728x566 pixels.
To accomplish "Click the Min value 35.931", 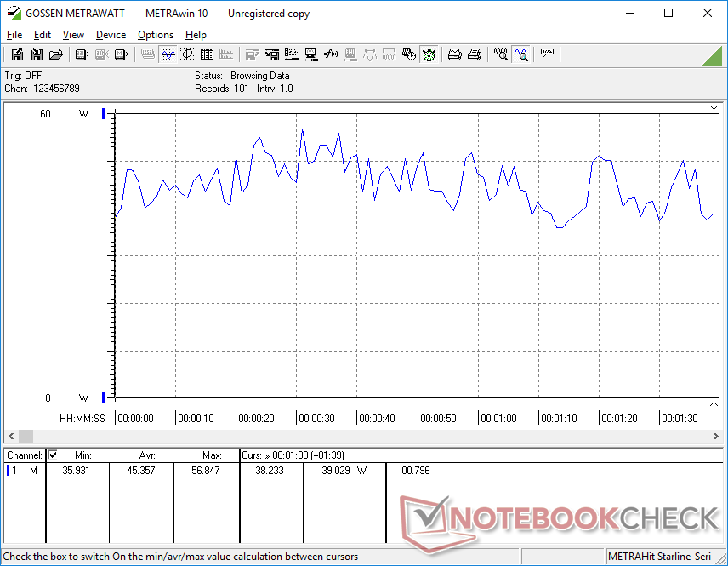I will click(76, 471).
